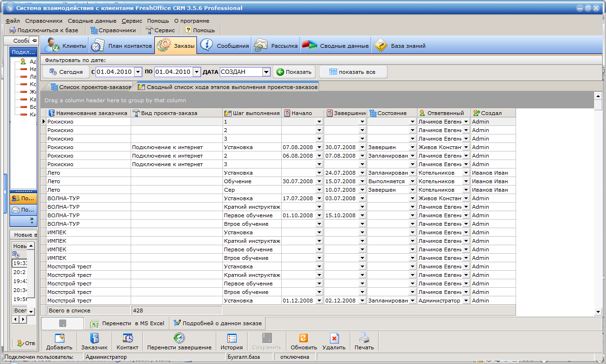The width and height of the screenshot is (606, 364).
Task: Click Перенести в MS Excel button
Action: click(x=127, y=323)
